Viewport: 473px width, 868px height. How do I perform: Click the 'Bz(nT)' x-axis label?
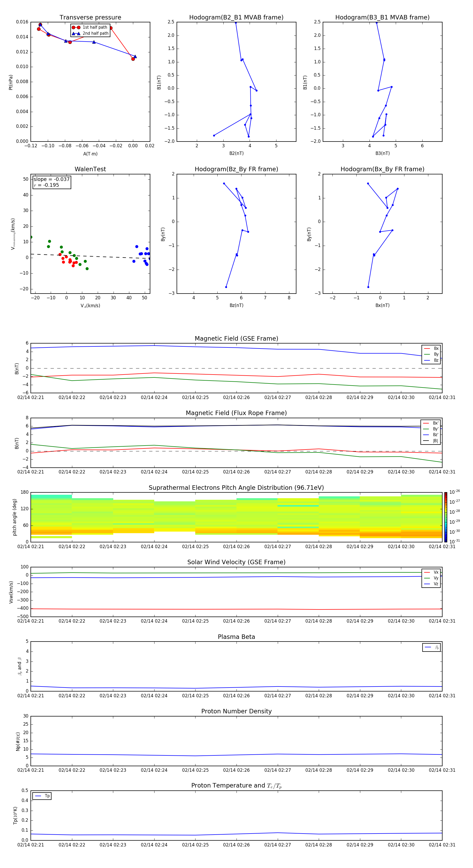(236, 305)
